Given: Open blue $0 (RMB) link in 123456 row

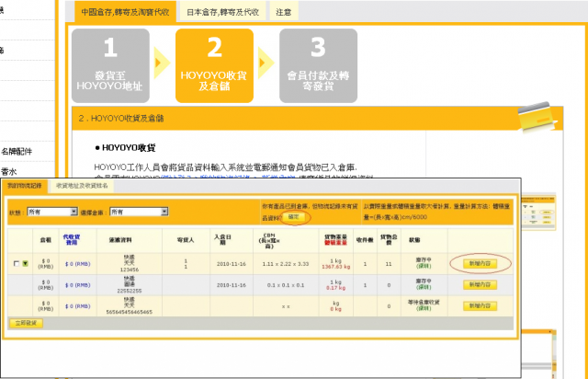Looking at the screenshot, I should coord(77,264).
